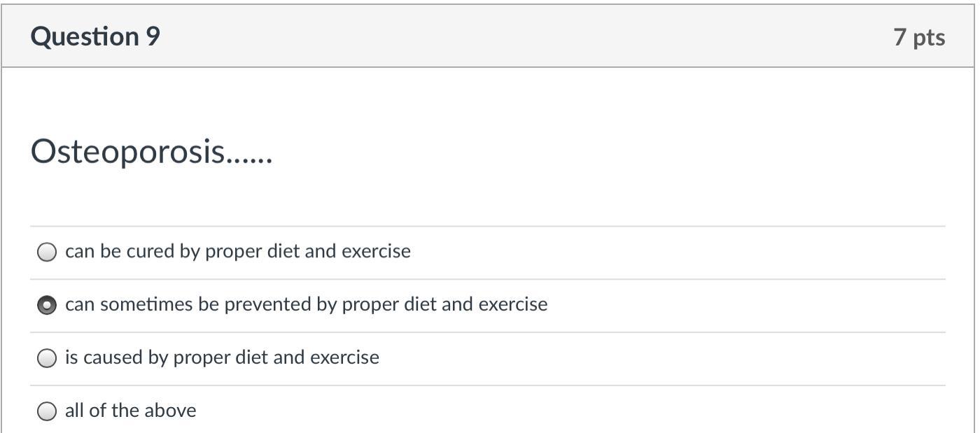Click the 'is caused by proper diet' answer text

(x=222, y=357)
